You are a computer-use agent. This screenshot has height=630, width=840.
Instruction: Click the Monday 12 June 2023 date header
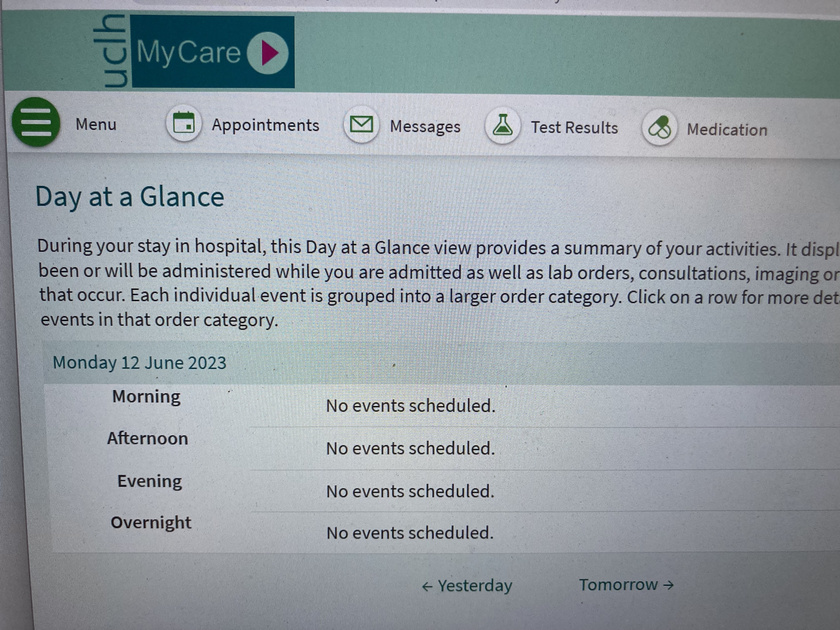(139, 363)
